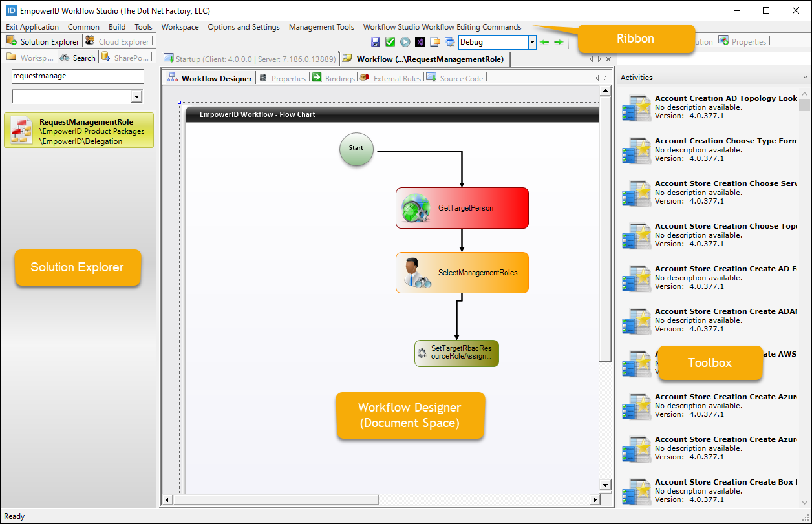
Task: Close the Workflow document tab with X
Action: pyautogui.click(x=607, y=59)
